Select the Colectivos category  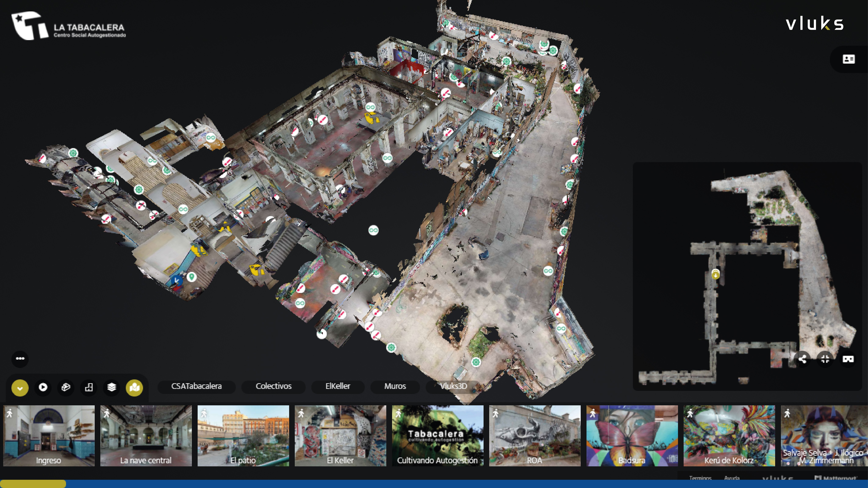274,386
